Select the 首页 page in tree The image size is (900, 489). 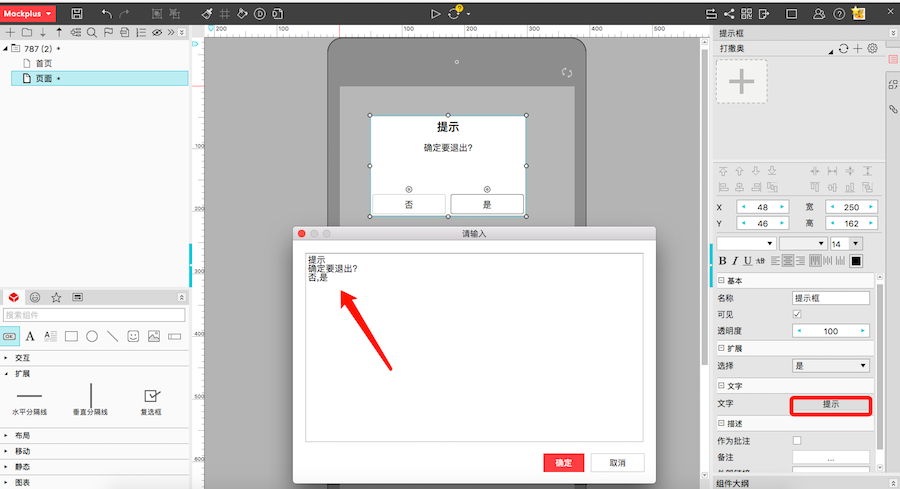44,63
